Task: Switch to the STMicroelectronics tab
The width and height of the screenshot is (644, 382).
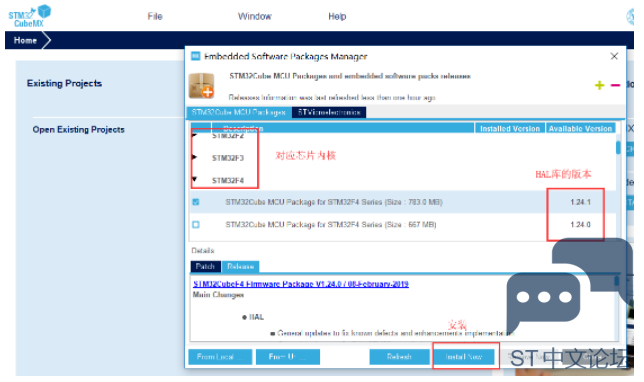Action: tap(329, 112)
